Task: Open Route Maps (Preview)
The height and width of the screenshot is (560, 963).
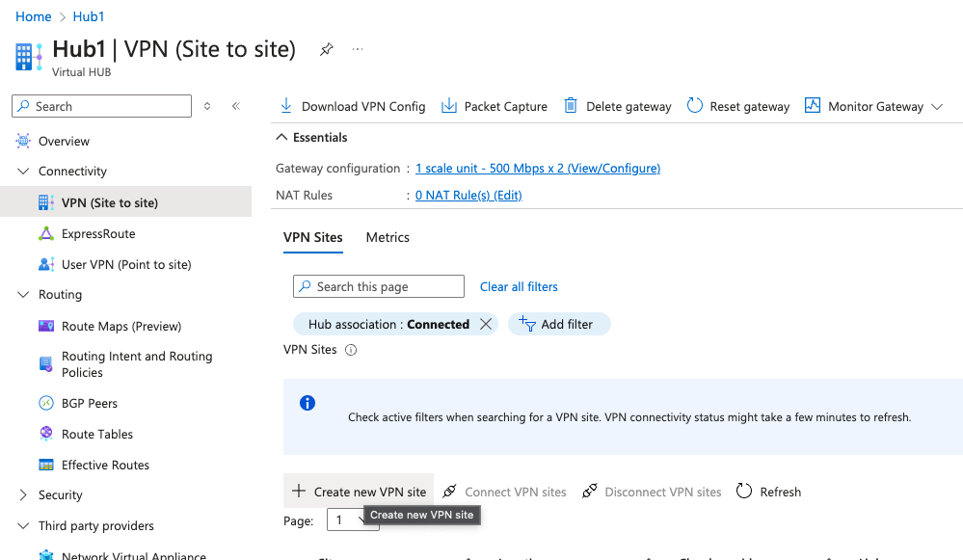Action: [x=121, y=326]
